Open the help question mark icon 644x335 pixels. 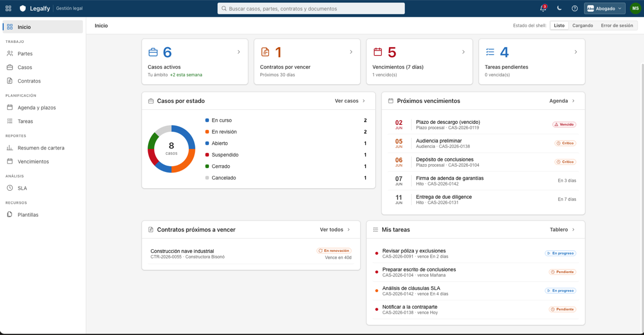coord(575,9)
